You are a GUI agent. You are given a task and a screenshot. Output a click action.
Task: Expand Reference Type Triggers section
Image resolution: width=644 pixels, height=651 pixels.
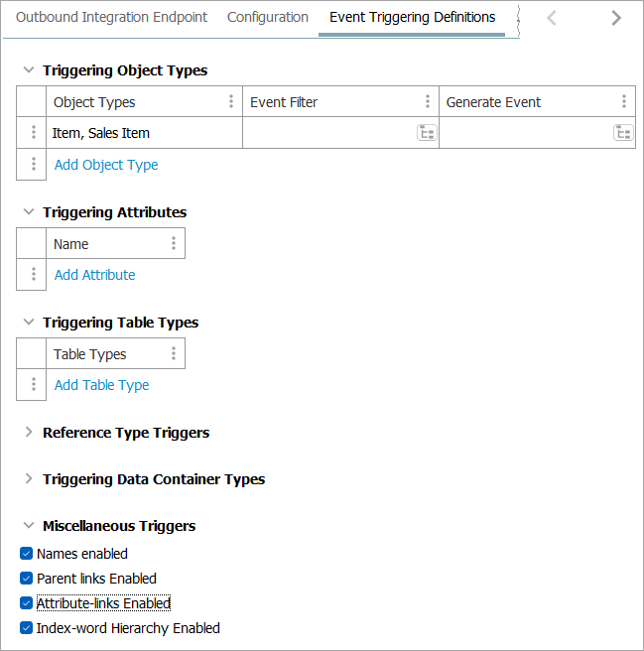(29, 433)
